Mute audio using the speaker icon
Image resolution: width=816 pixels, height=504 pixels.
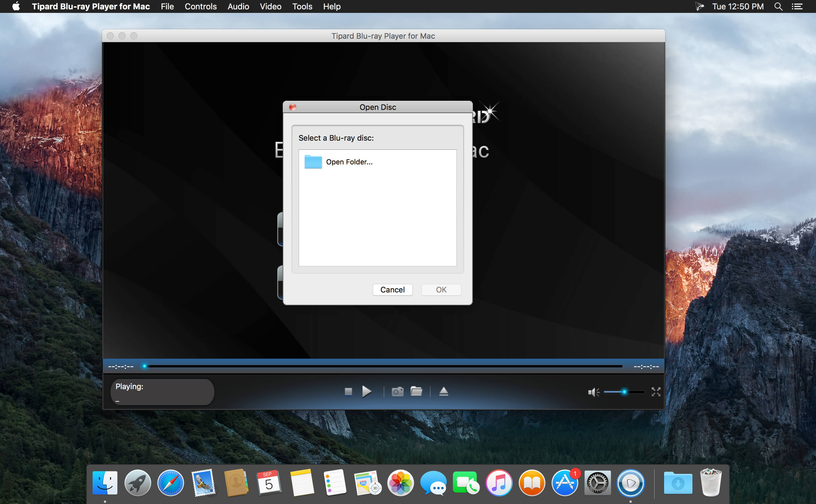[x=593, y=392]
